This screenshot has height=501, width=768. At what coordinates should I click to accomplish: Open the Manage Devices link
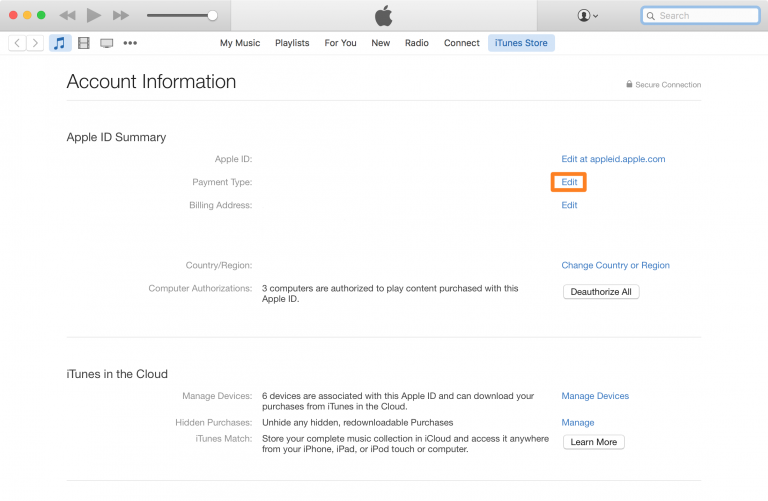595,396
